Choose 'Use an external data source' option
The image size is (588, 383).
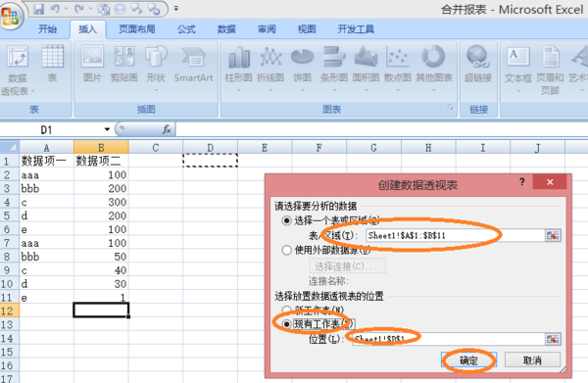pos(286,250)
